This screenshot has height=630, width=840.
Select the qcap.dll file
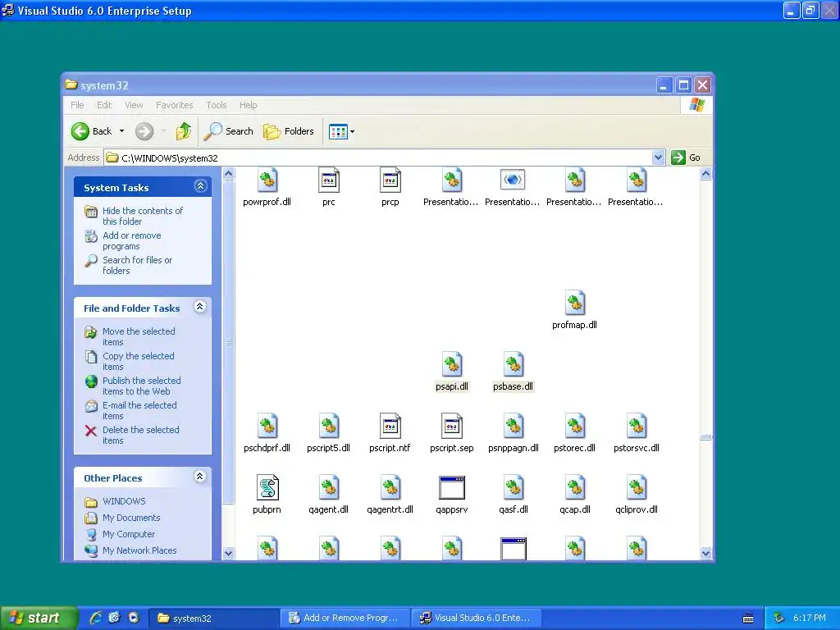(x=575, y=495)
